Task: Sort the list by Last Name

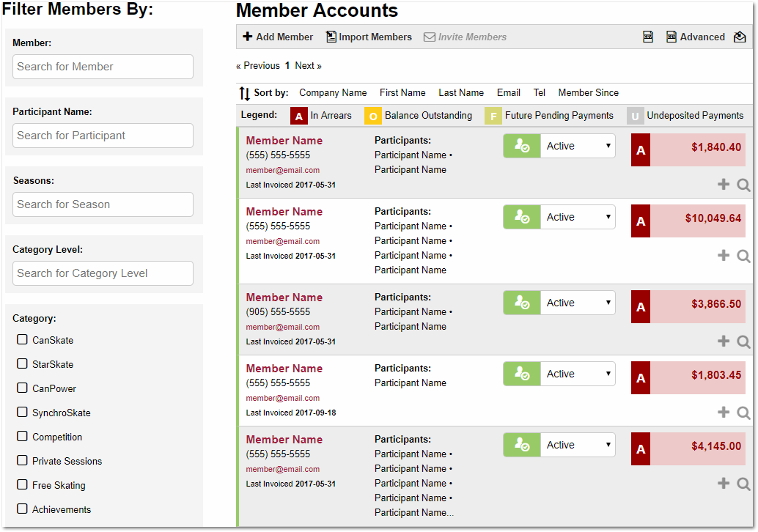Action: pyautogui.click(x=461, y=93)
